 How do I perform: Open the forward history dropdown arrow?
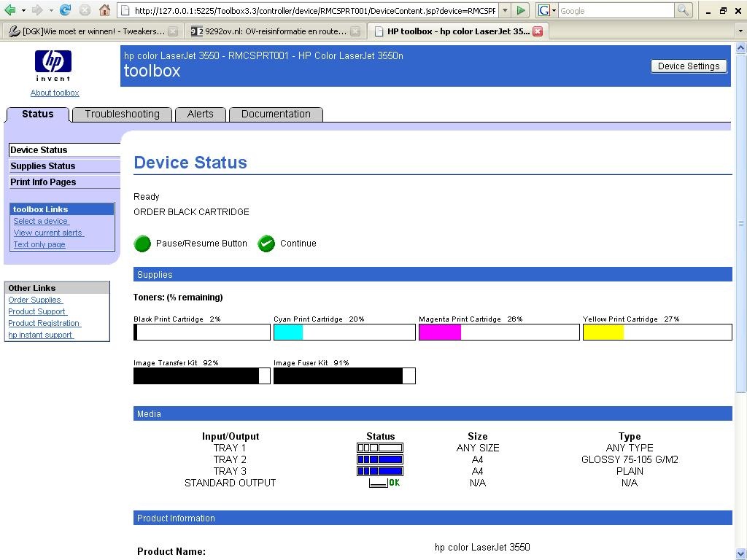(x=50, y=10)
